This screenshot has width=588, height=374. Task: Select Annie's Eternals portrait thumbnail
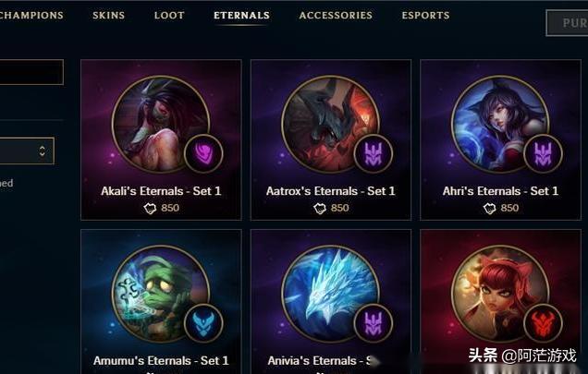pos(500,294)
